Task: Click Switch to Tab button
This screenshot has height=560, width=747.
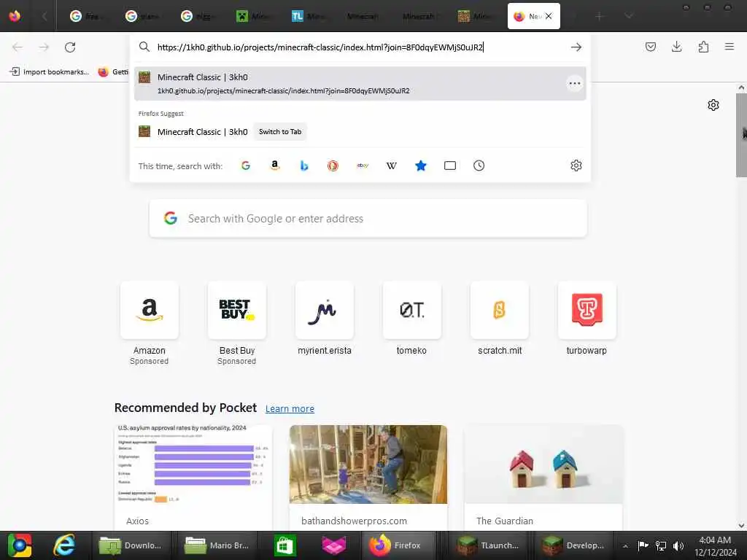Action: point(280,132)
